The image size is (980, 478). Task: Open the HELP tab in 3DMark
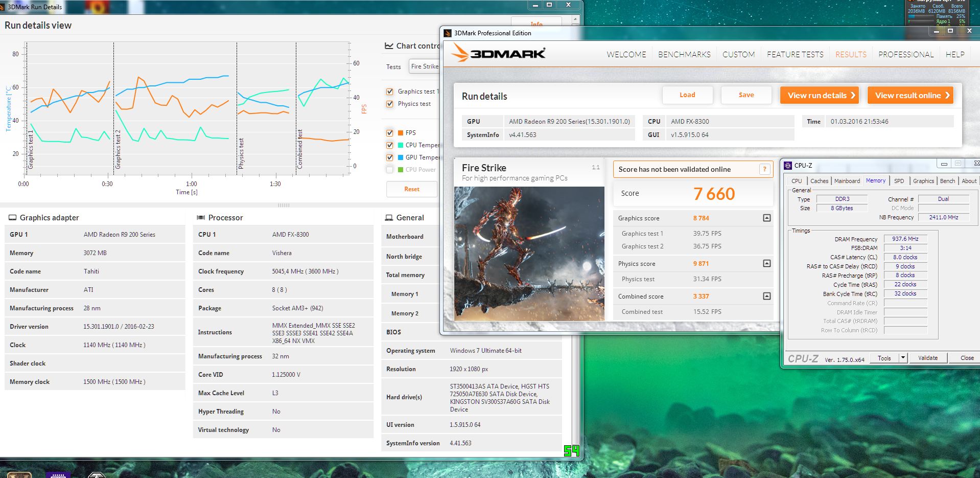(x=955, y=55)
